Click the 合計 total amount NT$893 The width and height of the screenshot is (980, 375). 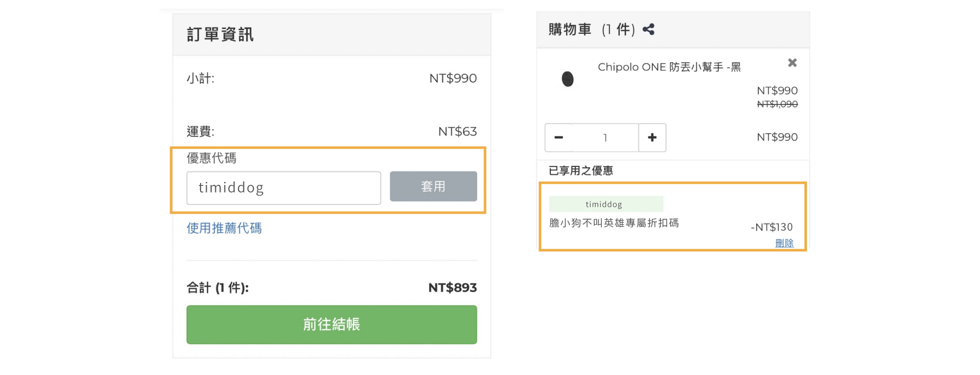pos(452,288)
